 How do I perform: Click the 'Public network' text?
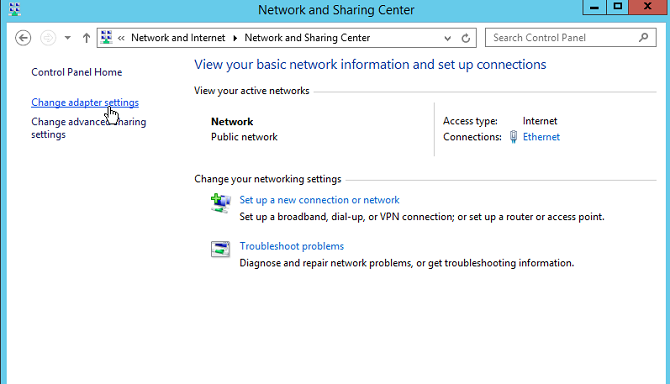244,137
